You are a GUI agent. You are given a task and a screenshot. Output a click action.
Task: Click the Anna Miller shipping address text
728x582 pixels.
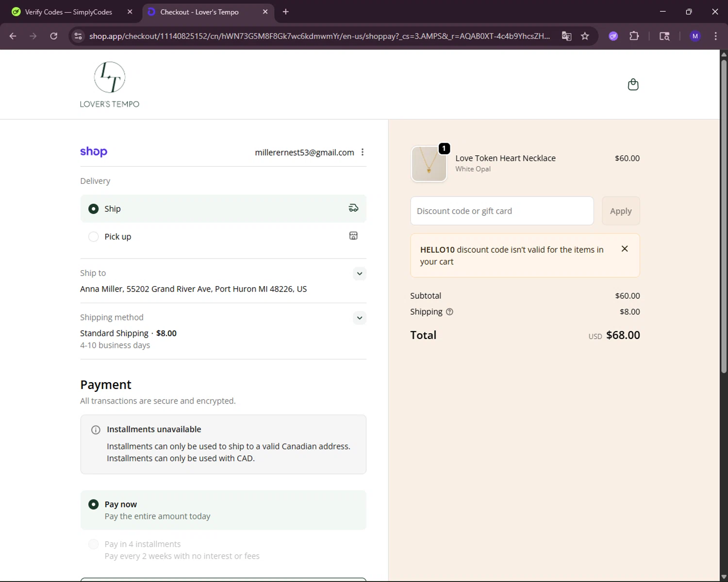(x=193, y=289)
